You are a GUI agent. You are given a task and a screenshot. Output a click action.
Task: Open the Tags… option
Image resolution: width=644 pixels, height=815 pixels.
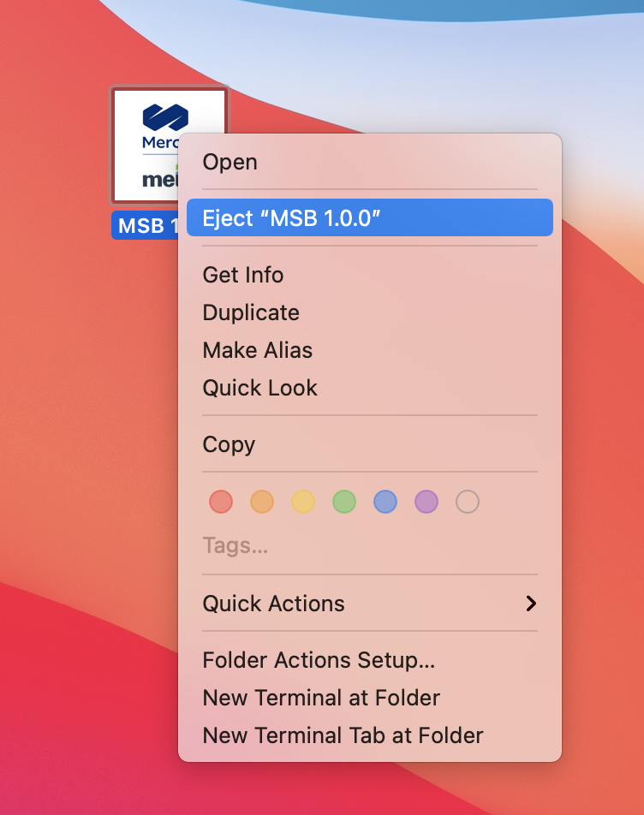tap(235, 546)
